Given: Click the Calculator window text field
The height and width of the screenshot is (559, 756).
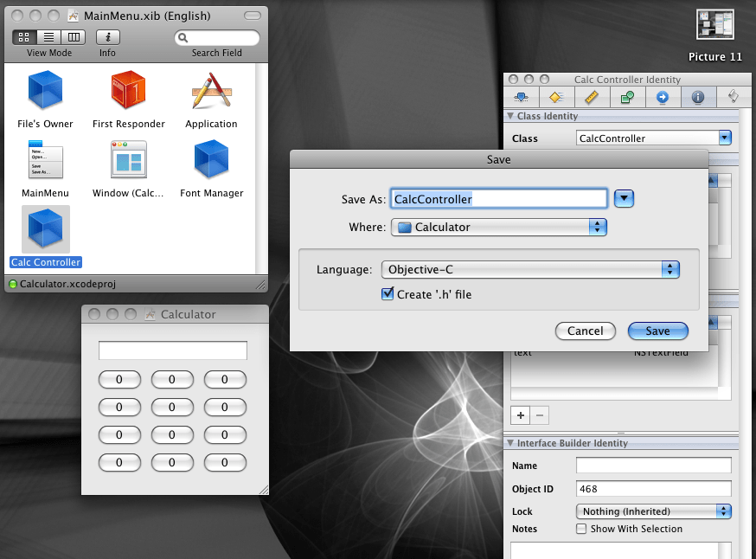Looking at the screenshot, I should [x=173, y=350].
